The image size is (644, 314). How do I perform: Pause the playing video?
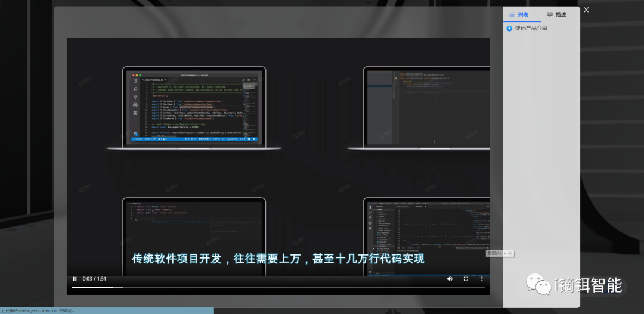tap(75, 279)
